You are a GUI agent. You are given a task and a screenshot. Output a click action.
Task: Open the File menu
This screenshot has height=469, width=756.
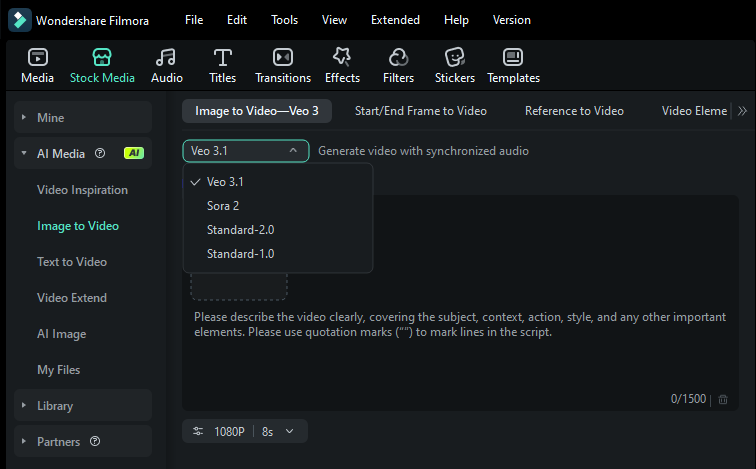pos(194,20)
